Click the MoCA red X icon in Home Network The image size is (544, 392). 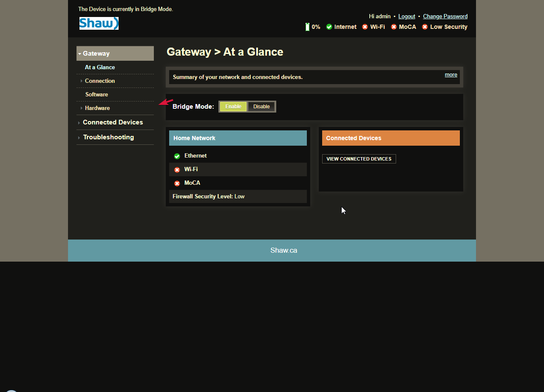pyautogui.click(x=177, y=183)
